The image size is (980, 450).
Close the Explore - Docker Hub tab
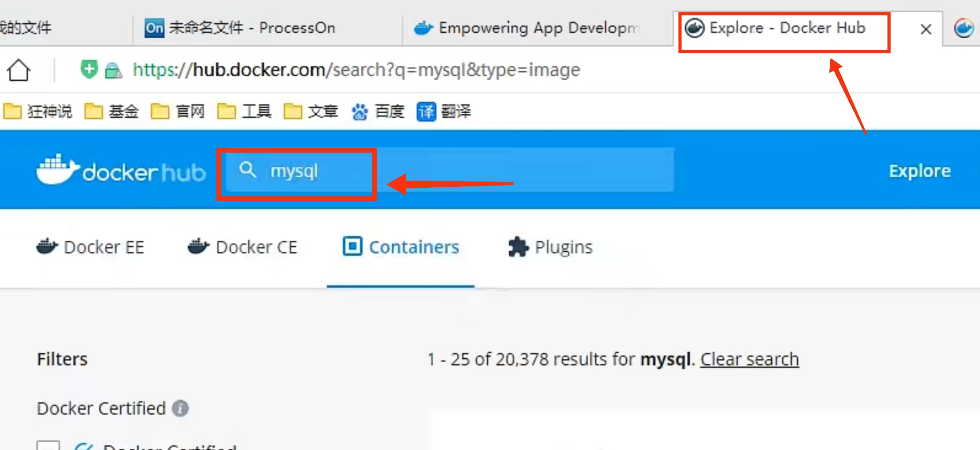pyautogui.click(x=926, y=29)
